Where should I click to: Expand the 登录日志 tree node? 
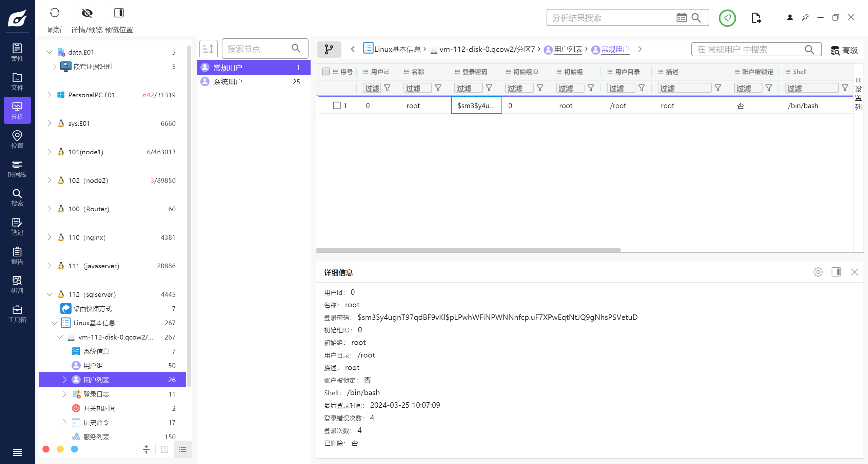65,394
